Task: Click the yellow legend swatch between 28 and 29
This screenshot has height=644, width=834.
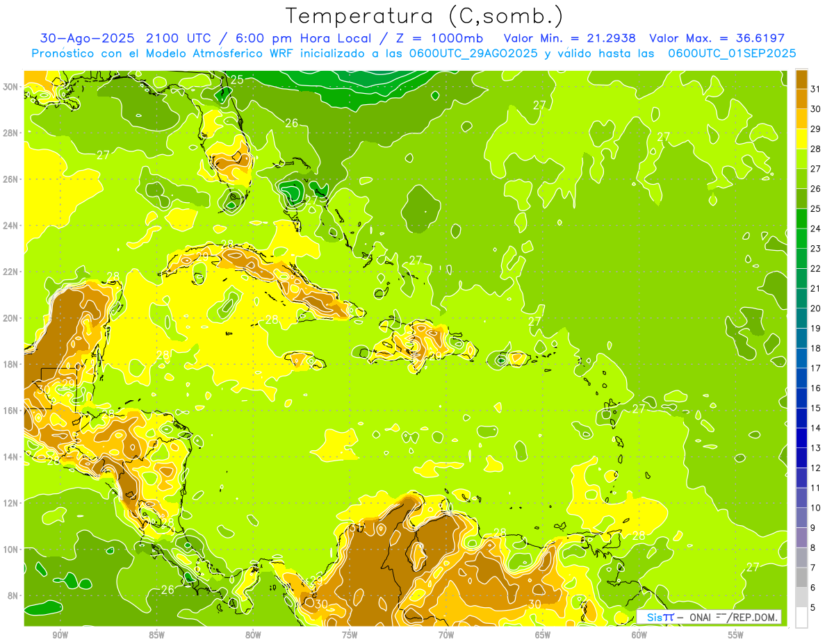Action: coord(802,139)
